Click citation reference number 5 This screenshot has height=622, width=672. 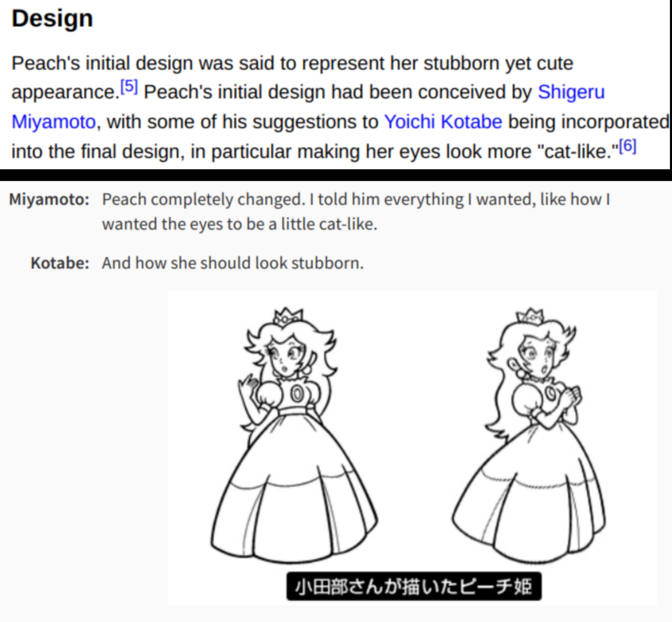point(129,87)
